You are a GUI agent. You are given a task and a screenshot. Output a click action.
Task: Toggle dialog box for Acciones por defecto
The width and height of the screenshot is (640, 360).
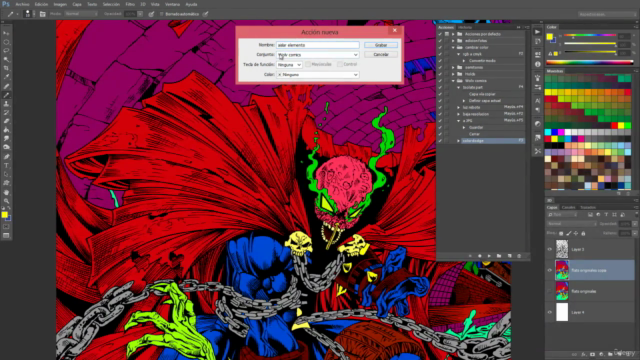[447, 34]
